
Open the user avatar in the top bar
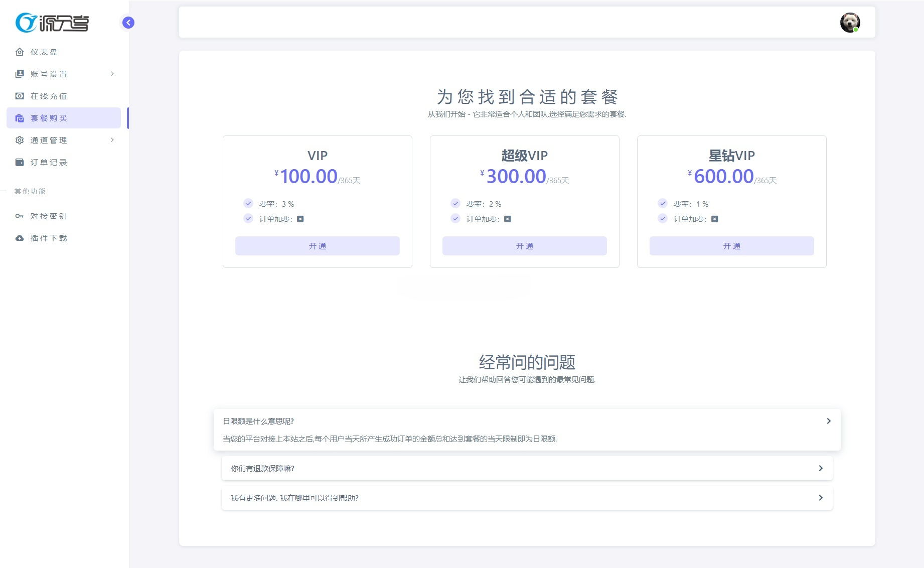(850, 23)
